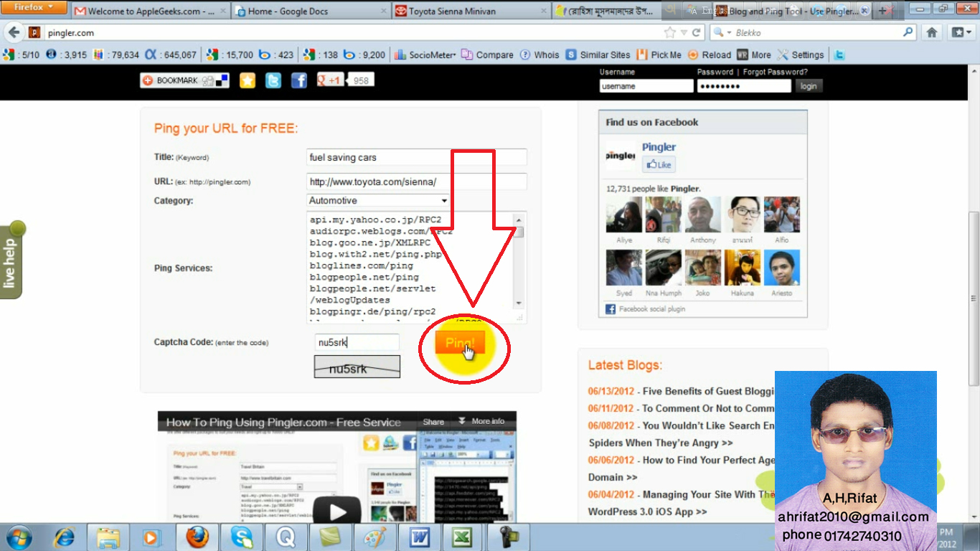Click the Password input field
Image resolution: width=980 pixels, height=551 pixels.
744,86
